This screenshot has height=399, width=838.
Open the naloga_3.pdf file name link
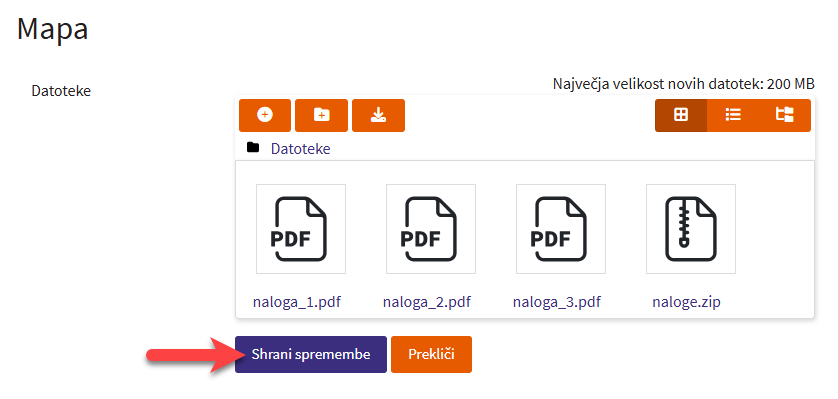coord(556,302)
